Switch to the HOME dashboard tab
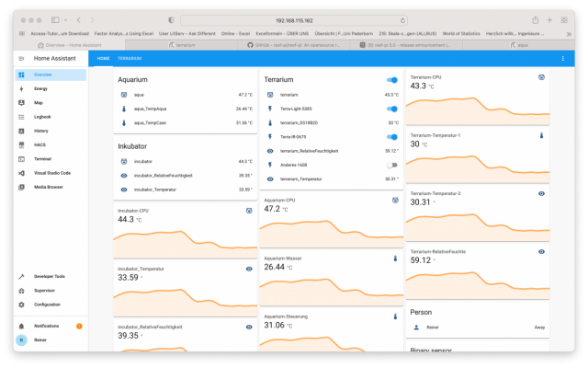 (103, 59)
